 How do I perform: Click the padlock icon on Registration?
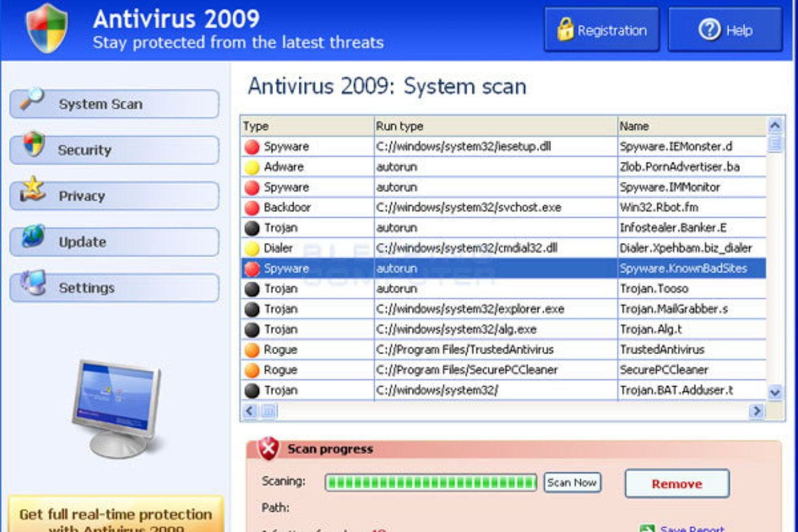(565, 29)
